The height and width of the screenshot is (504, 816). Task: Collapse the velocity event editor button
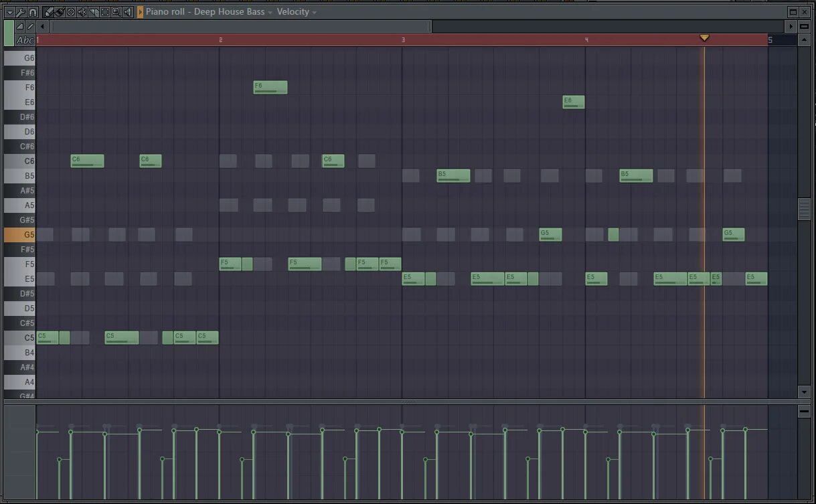[804, 411]
